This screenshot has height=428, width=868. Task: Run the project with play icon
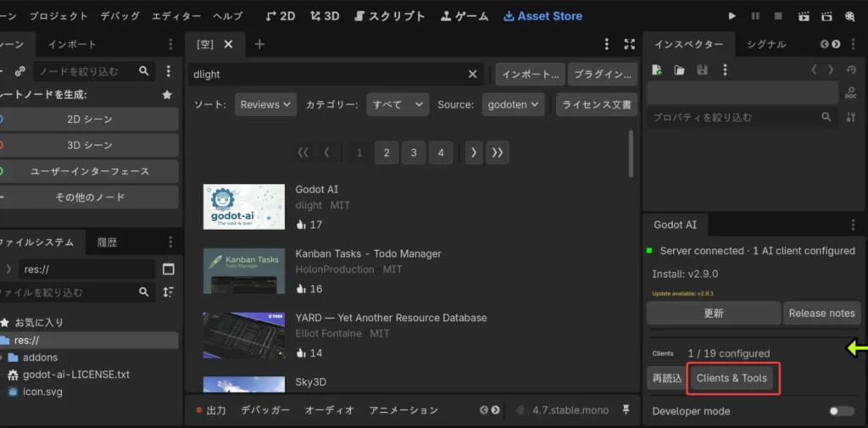pos(732,16)
